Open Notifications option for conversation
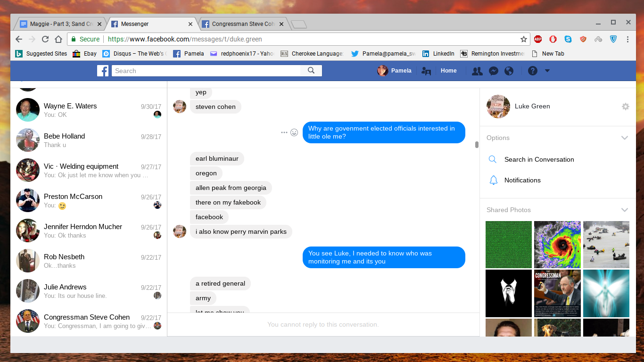 [x=522, y=180]
